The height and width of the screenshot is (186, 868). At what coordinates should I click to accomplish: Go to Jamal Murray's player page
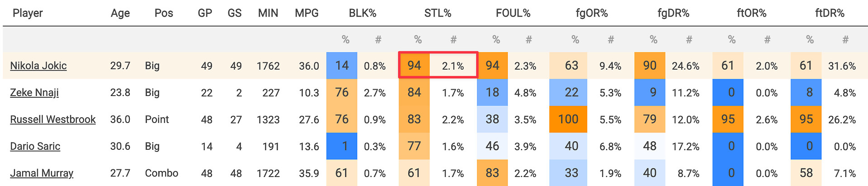point(42,173)
